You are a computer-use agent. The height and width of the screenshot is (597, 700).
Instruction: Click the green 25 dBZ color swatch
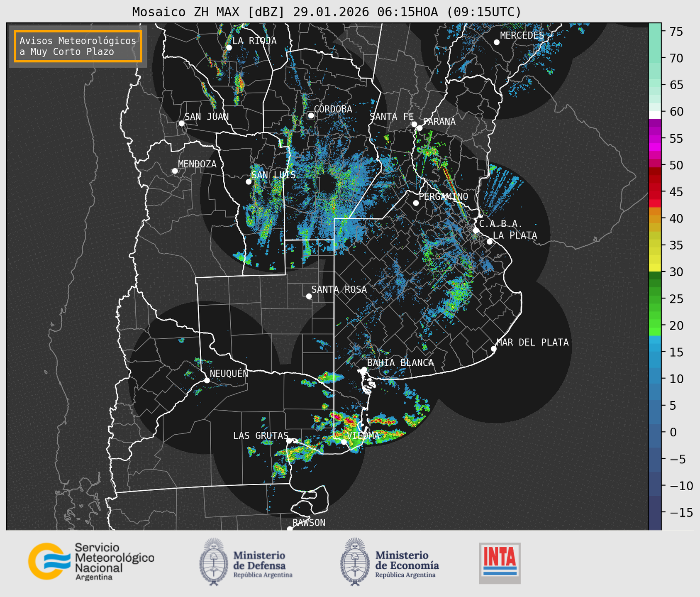(x=654, y=299)
